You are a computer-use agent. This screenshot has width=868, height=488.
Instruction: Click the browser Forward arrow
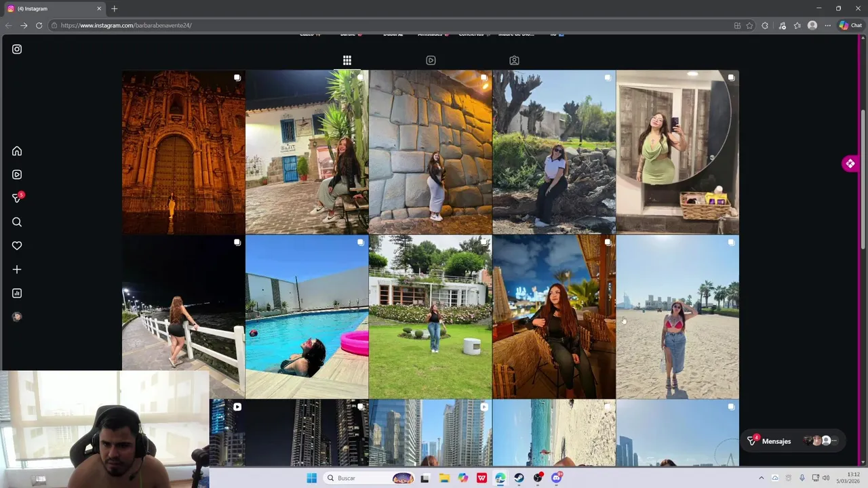coord(24,25)
